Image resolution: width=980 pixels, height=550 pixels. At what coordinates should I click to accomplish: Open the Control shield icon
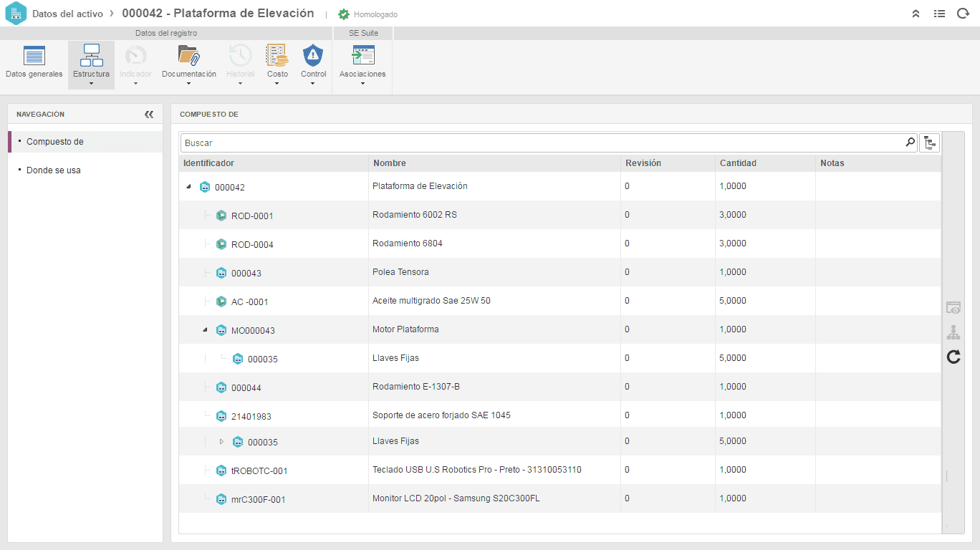(x=313, y=55)
